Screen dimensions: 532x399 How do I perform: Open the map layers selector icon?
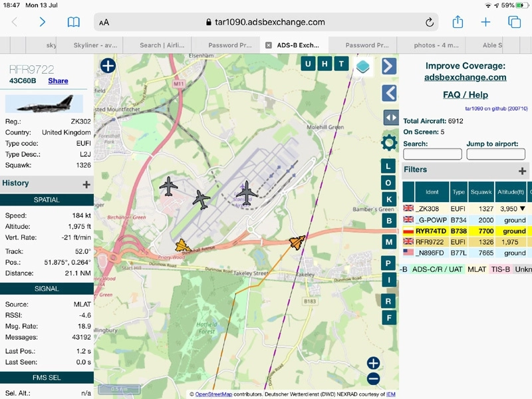(x=362, y=66)
